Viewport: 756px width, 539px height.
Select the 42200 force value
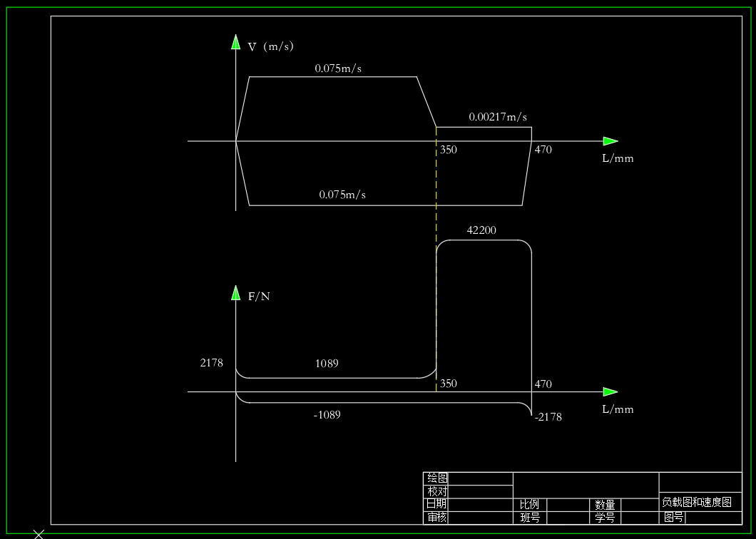481,230
